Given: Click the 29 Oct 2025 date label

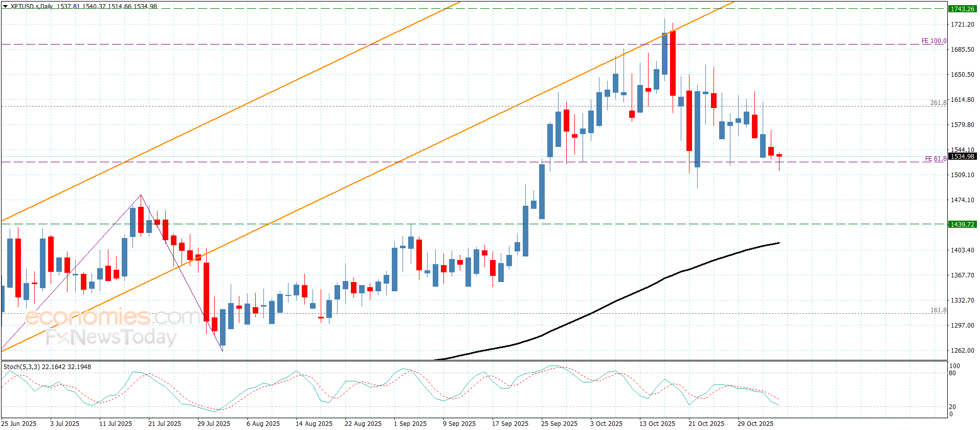Looking at the screenshot, I should coord(755,423).
